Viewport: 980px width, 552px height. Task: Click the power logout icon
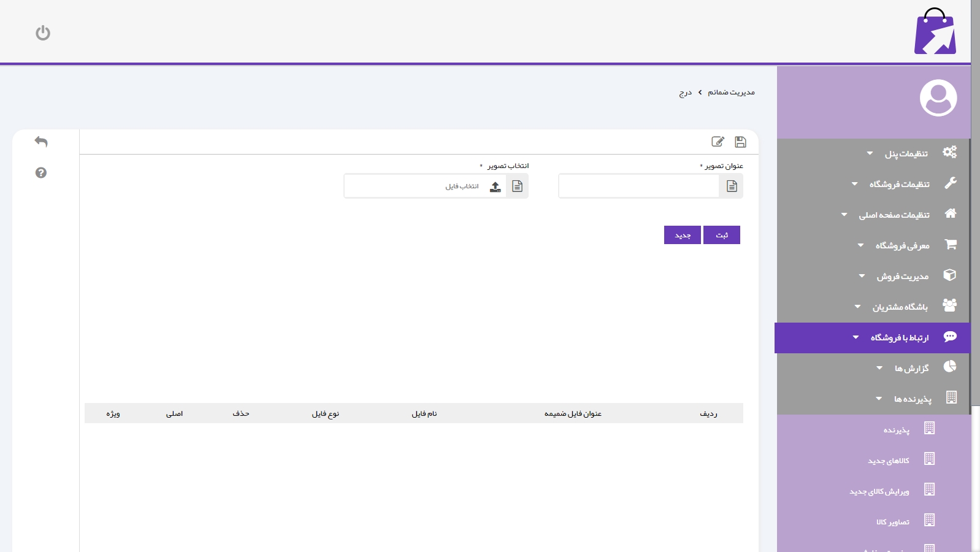[x=43, y=33]
